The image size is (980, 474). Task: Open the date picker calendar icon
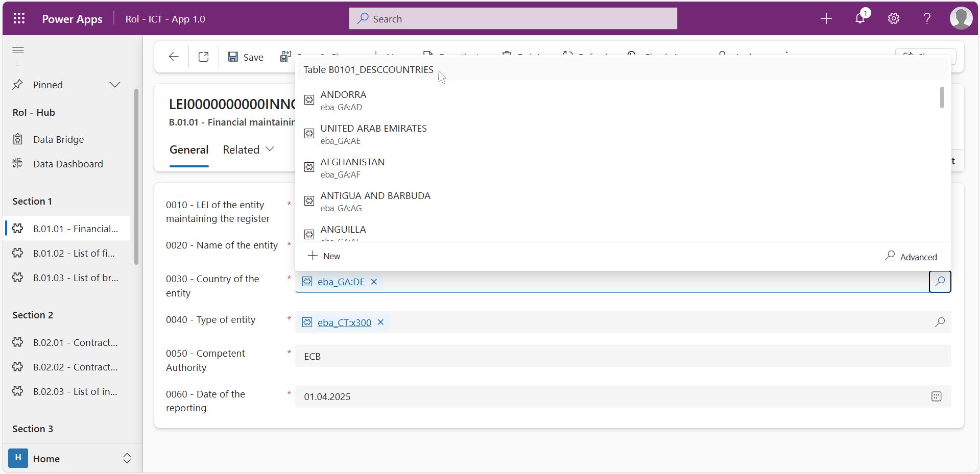pos(936,396)
